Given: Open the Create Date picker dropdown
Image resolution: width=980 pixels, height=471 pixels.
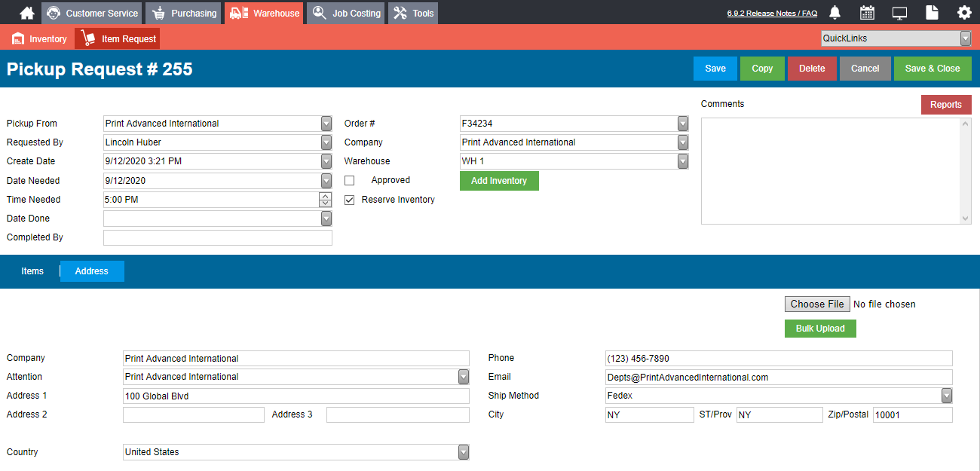Looking at the screenshot, I should [x=326, y=161].
